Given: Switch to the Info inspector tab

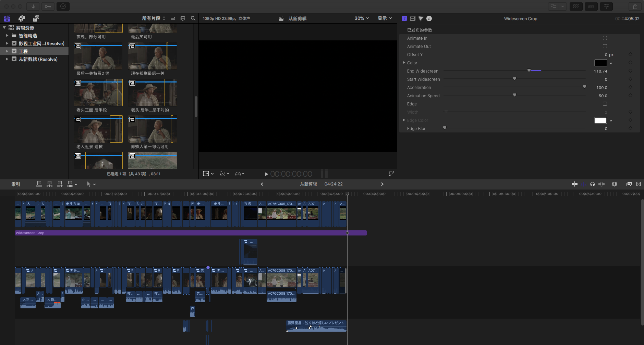Looking at the screenshot, I should pos(429,18).
